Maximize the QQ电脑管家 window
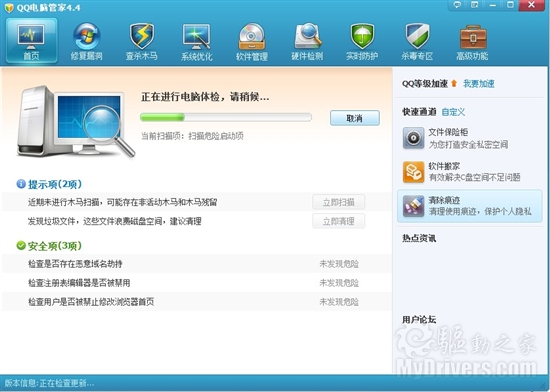Screen dimensions: 550x392 [510, 5]
